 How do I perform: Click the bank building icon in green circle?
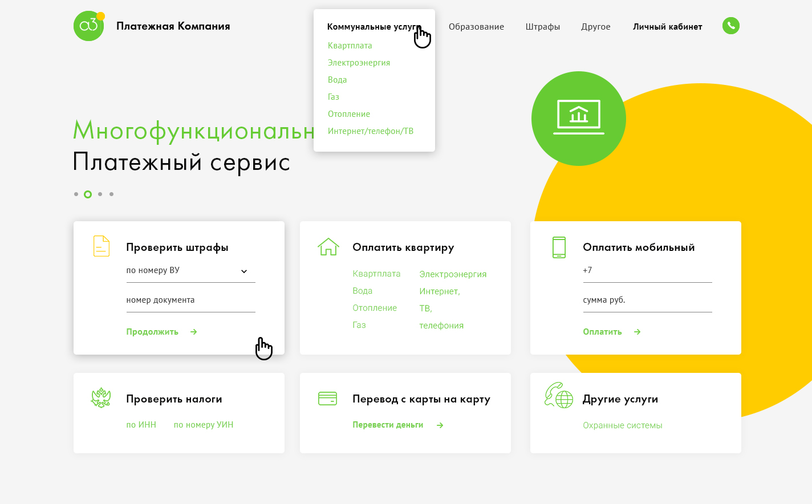[x=579, y=118]
